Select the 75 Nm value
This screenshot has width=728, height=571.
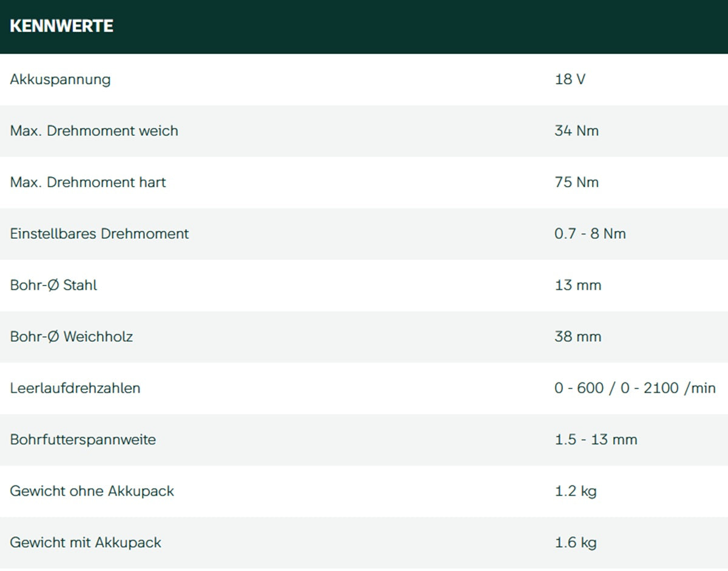tap(576, 182)
